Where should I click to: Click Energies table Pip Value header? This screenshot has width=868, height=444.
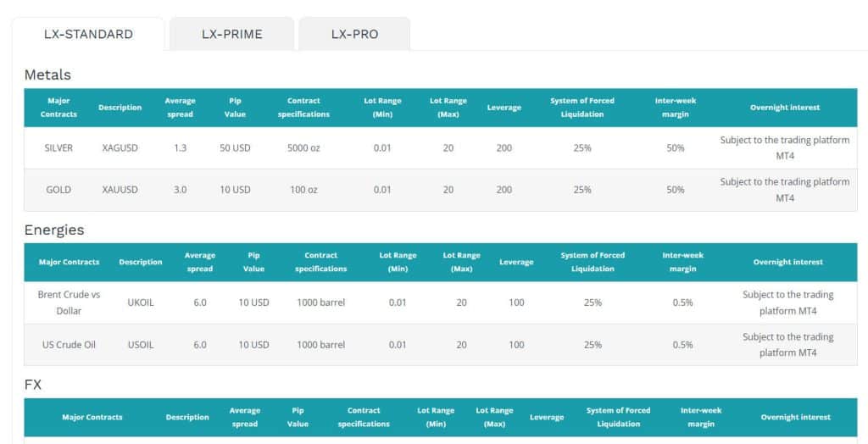(x=253, y=262)
